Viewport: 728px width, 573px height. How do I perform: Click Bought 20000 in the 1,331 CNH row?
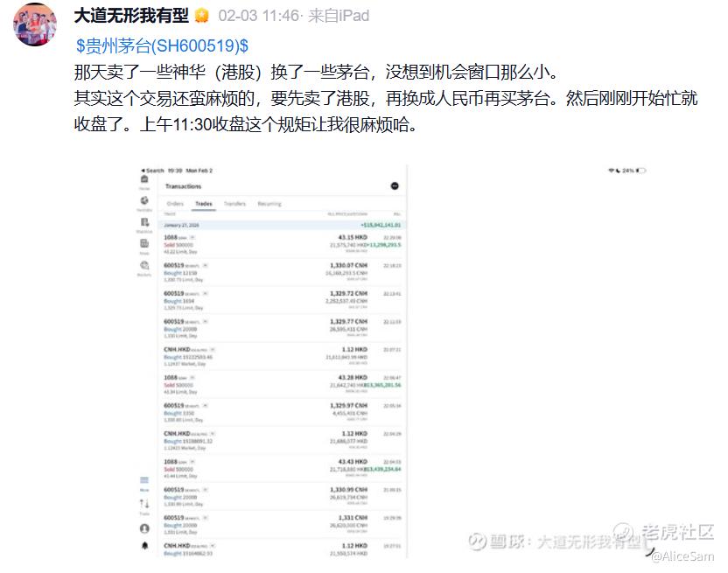pyautogui.click(x=180, y=526)
